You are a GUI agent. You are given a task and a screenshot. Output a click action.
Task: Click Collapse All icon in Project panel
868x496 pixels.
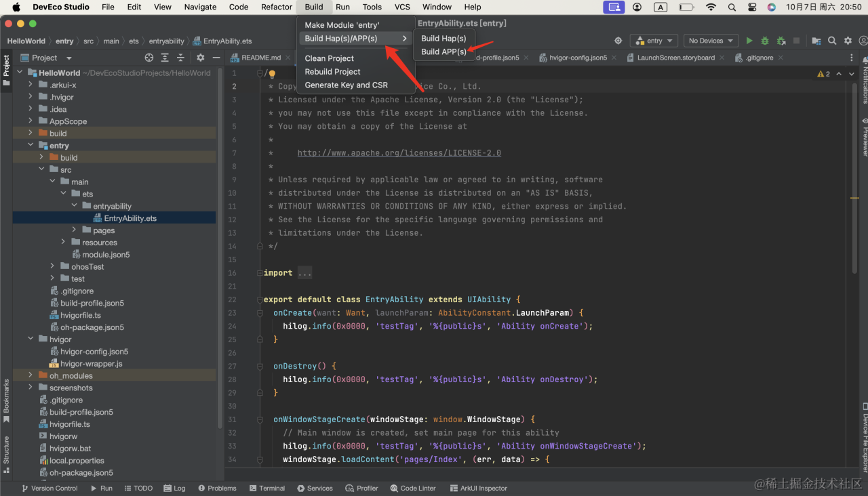click(x=180, y=58)
